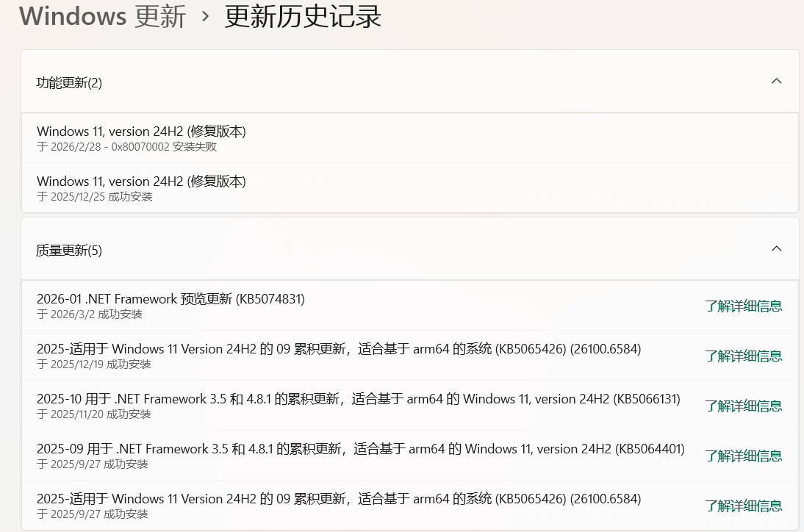Screen dimensions: 804x532
Task: Open 了解详细信息 for KB5066131
Action: pyautogui.click(x=743, y=406)
